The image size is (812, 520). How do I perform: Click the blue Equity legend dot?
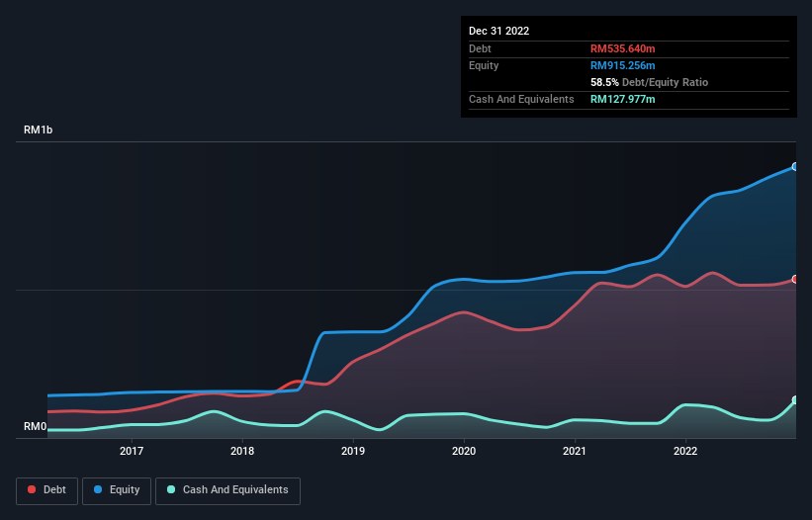tap(98, 489)
